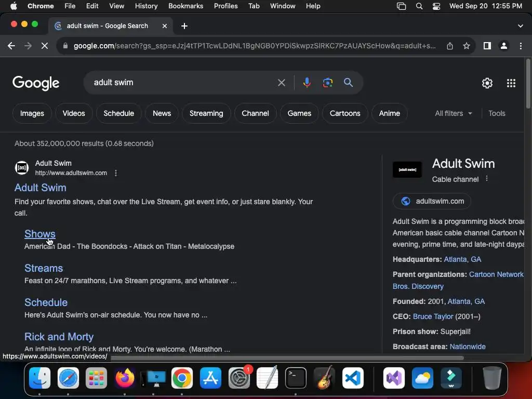Click the adultswim.com website button
The height and width of the screenshot is (399, 532).
coord(432,201)
